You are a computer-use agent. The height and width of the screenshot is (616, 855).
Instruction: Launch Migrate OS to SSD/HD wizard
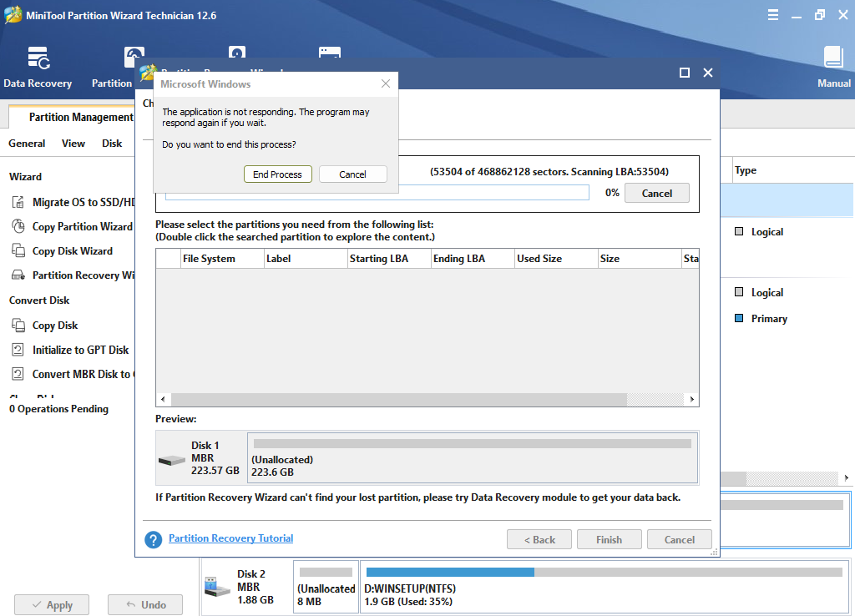tap(73, 202)
